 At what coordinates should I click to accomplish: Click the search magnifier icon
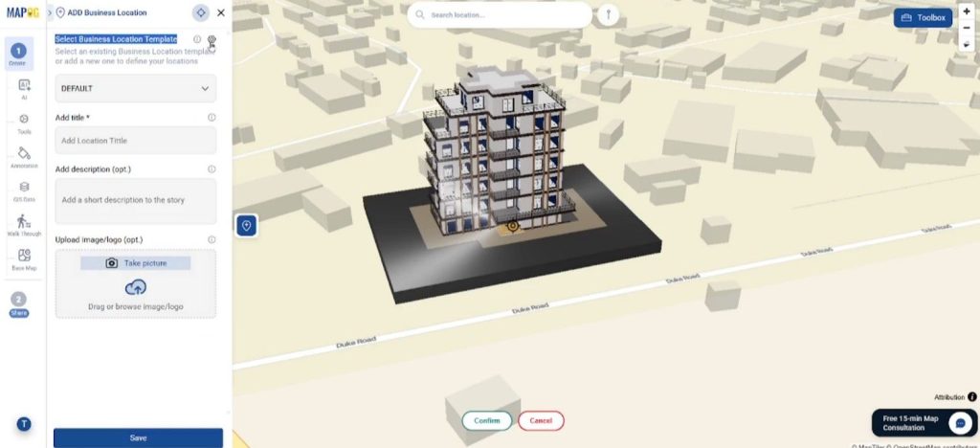pos(420,14)
